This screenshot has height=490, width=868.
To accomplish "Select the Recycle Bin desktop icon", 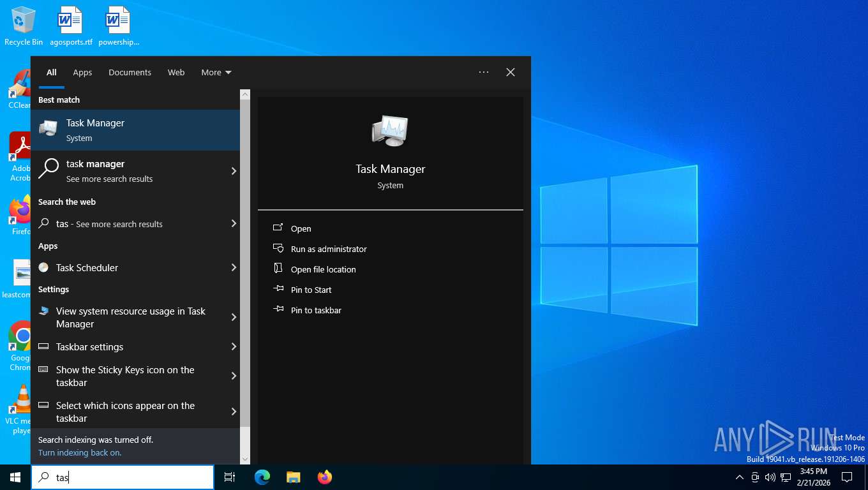I will (x=24, y=26).
